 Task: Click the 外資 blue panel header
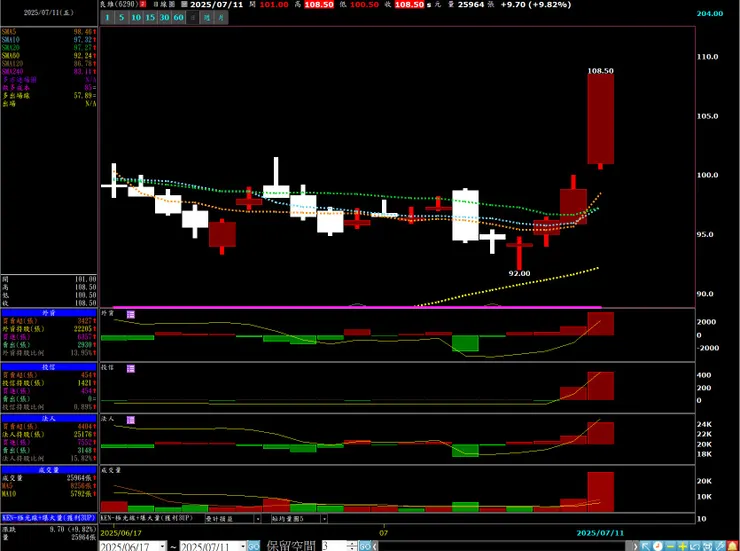(x=49, y=313)
